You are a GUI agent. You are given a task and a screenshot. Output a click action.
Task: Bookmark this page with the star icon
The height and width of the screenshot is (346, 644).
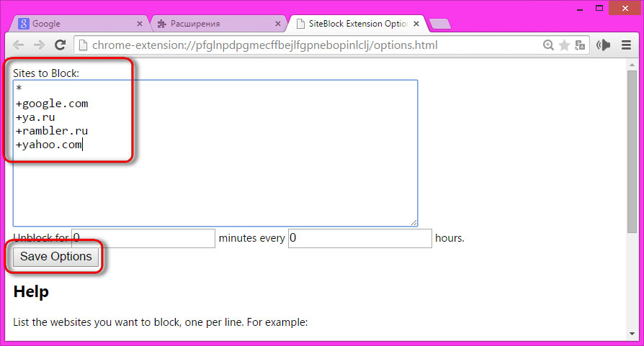(564, 45)
